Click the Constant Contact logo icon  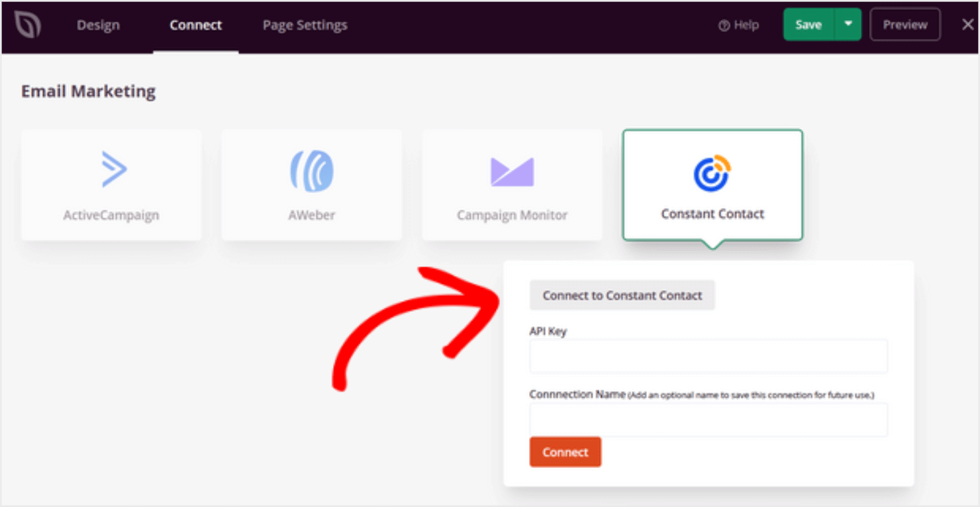tap(712, 172)
